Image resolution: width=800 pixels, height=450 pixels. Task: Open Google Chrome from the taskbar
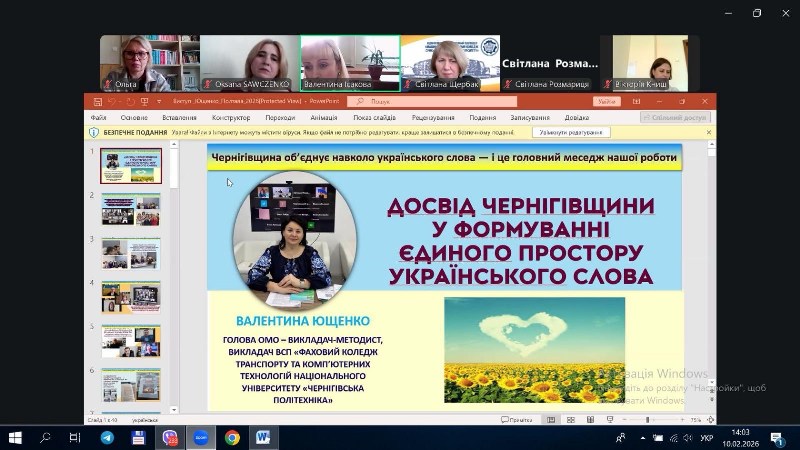point(232,438)
